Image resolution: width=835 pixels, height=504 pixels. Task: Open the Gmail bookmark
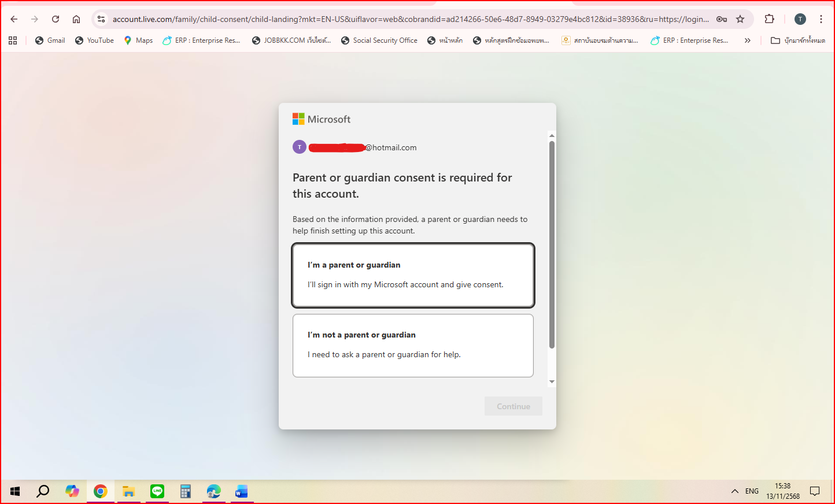50,40
